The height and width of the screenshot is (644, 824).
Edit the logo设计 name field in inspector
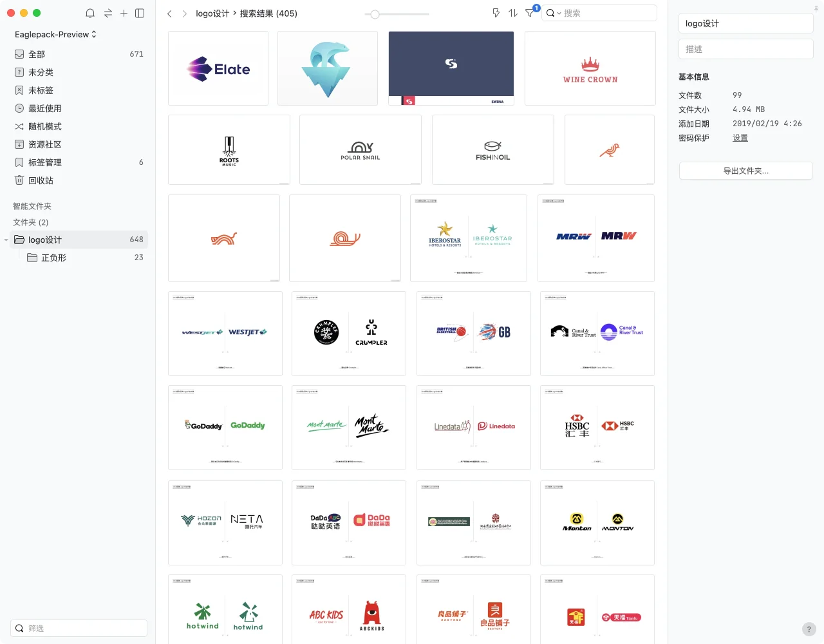pos(745,23)
